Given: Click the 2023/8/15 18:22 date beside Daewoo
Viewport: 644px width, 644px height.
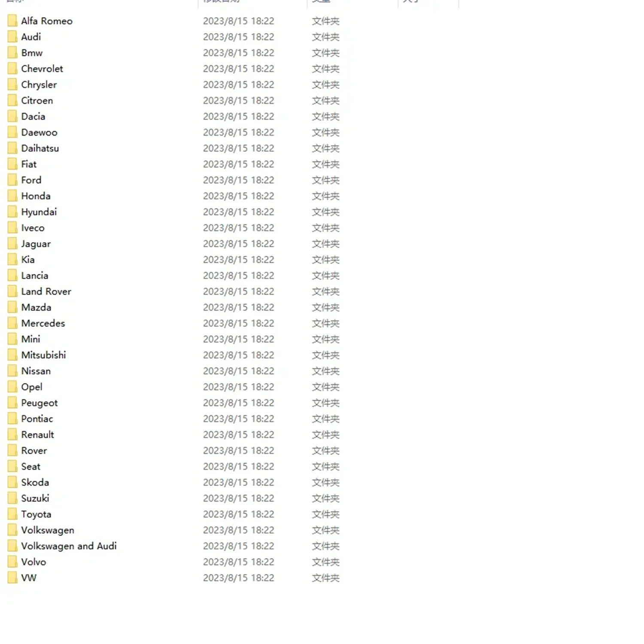Looking at the screenshot, I should coord(239,132).
